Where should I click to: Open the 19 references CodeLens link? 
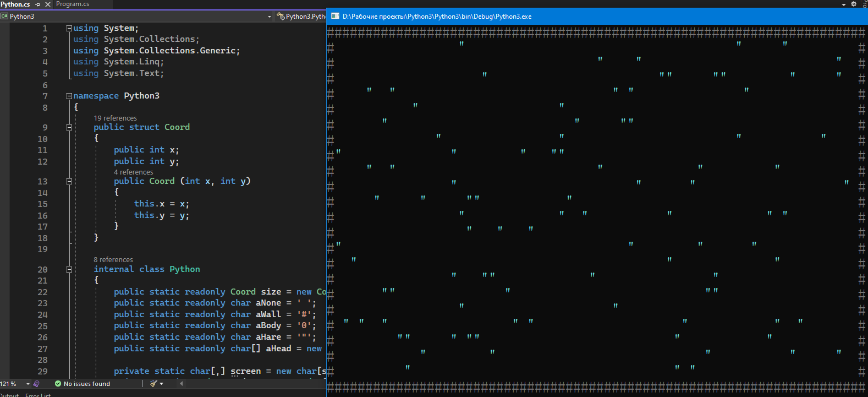tap(115, 118)
